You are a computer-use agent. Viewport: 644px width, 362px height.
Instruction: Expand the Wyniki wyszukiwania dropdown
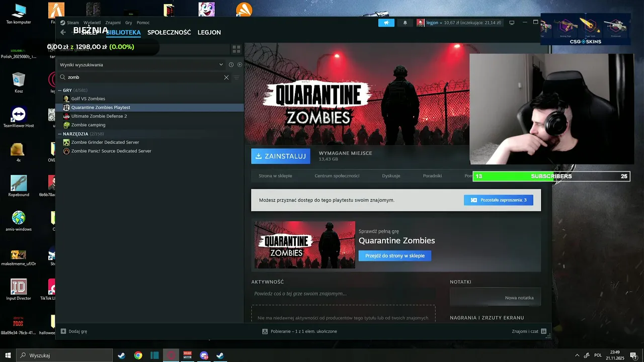221,64
